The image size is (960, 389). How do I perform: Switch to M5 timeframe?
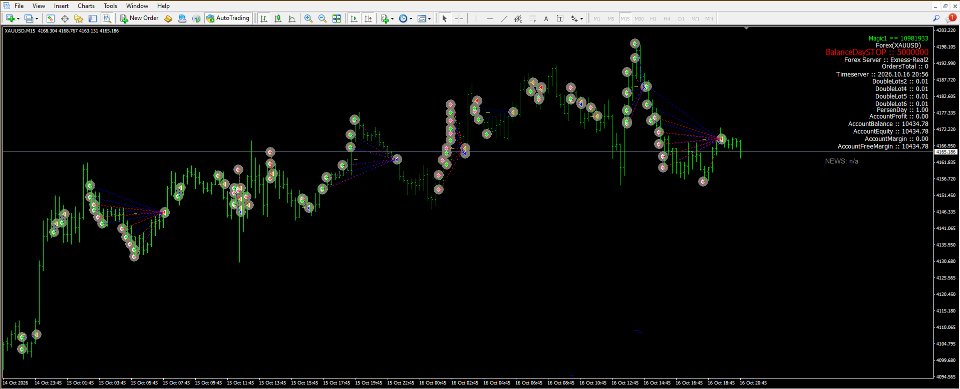(x=610, y=18)
